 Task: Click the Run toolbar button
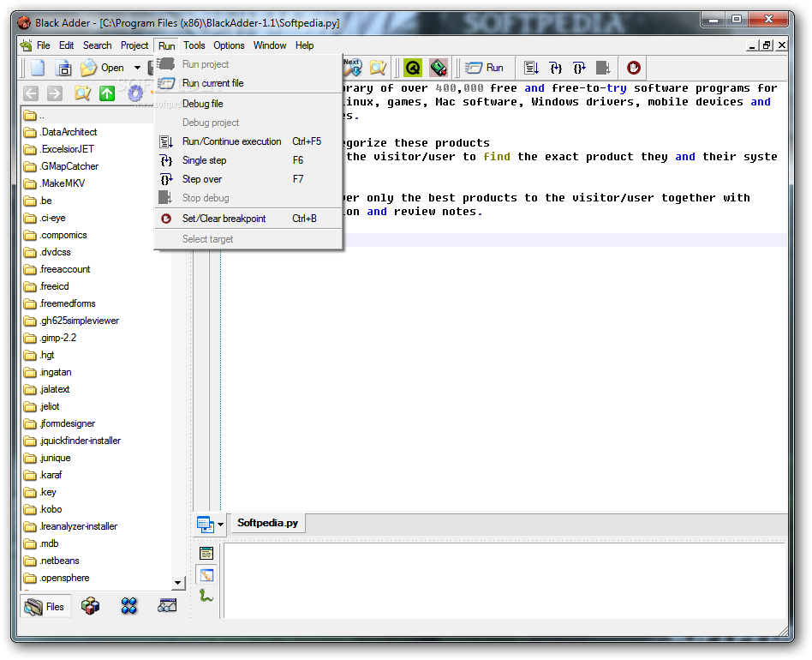pos(484,68)
